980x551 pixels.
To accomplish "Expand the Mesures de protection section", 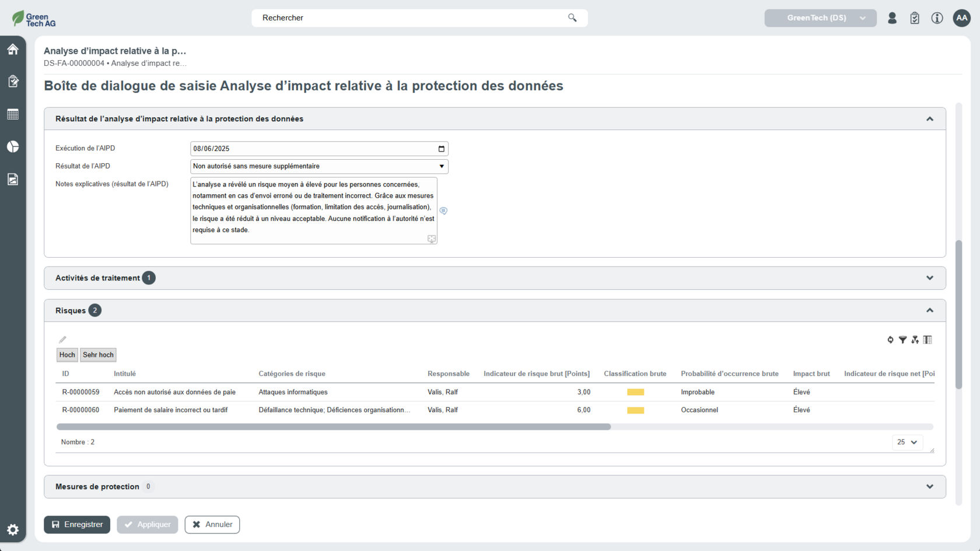I will (x=929, y=487).
